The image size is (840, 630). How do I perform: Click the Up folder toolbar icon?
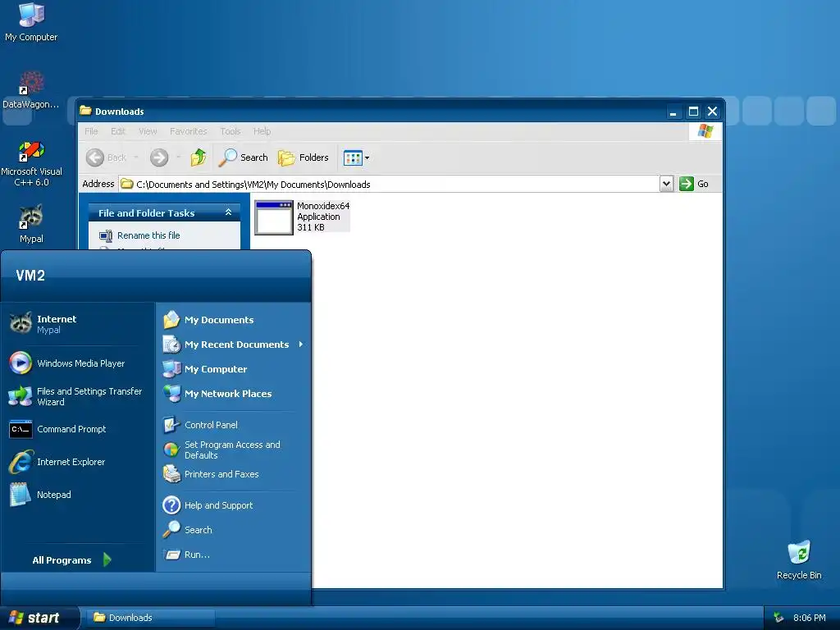199,157
